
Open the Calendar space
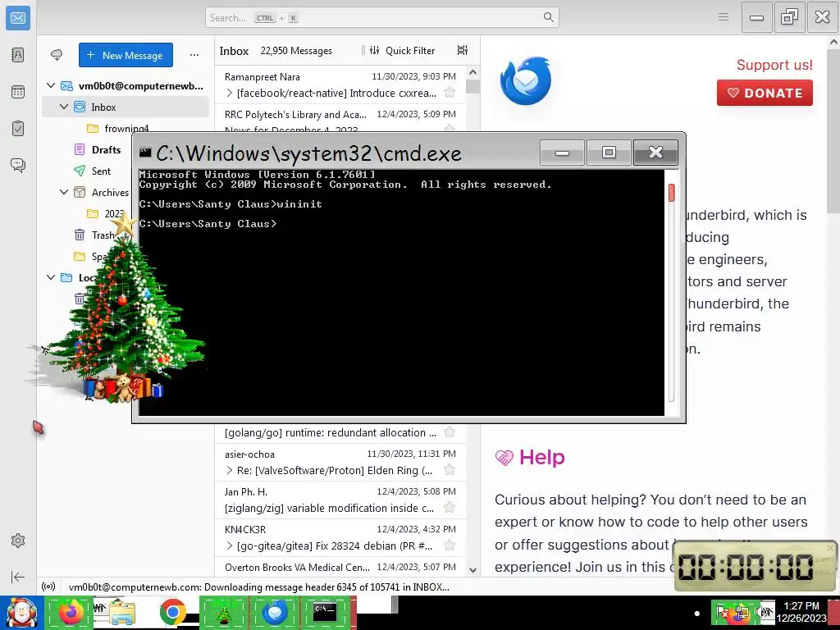[18, 92]
